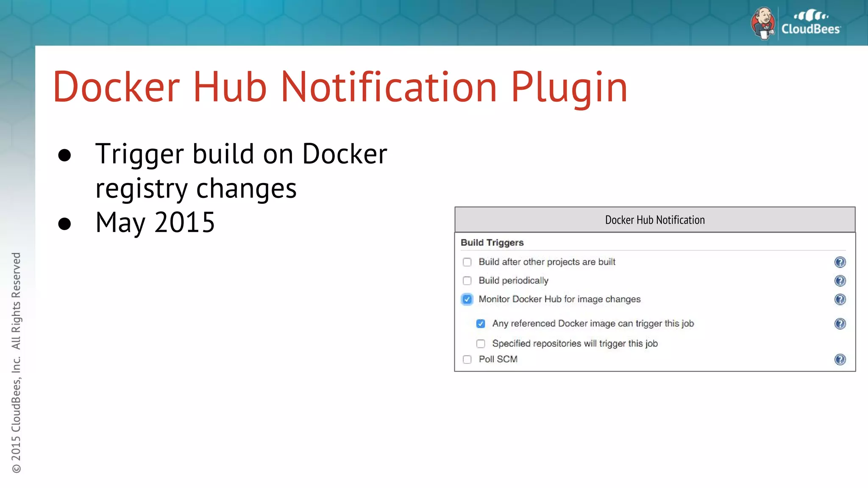Open help for Build after other projects

[x=840, y=262]
